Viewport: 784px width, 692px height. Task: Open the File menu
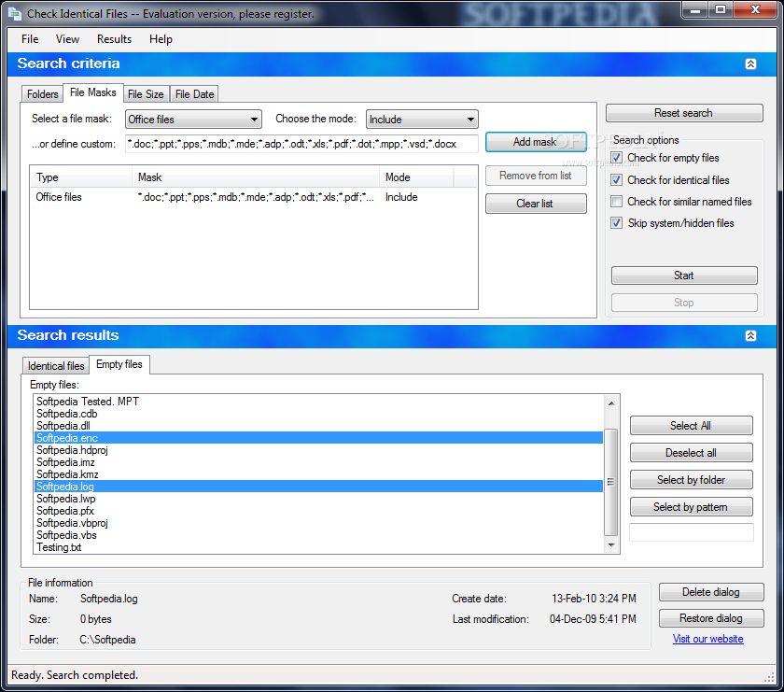tap(30, 39)
